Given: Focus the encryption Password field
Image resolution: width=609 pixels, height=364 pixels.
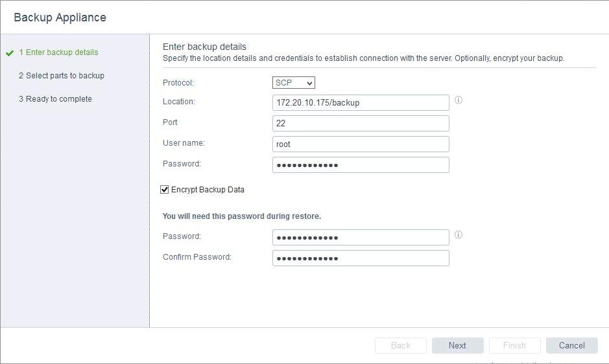Looking at the screenshot, I should coord(361,238).
